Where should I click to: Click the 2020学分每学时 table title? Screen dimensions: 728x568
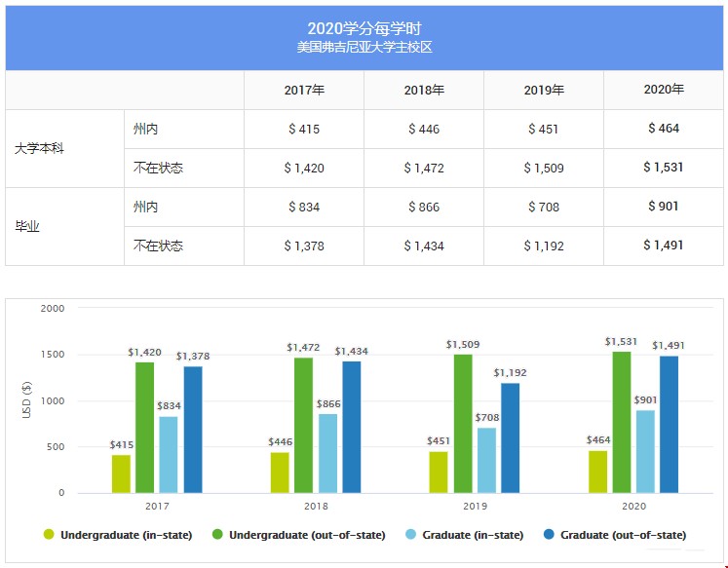[364, 29]
